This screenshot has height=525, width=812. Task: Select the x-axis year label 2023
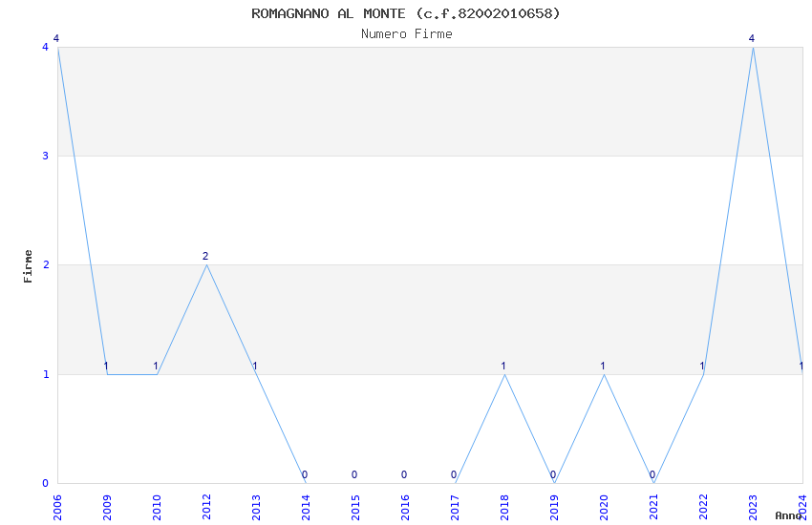[x=754, y=508]
